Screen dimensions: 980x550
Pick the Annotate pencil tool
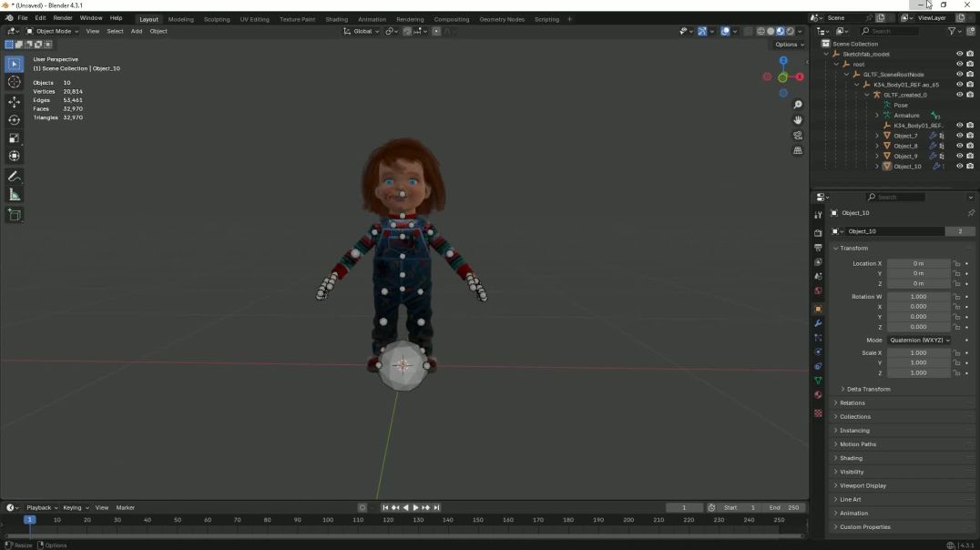pos(14,176)
